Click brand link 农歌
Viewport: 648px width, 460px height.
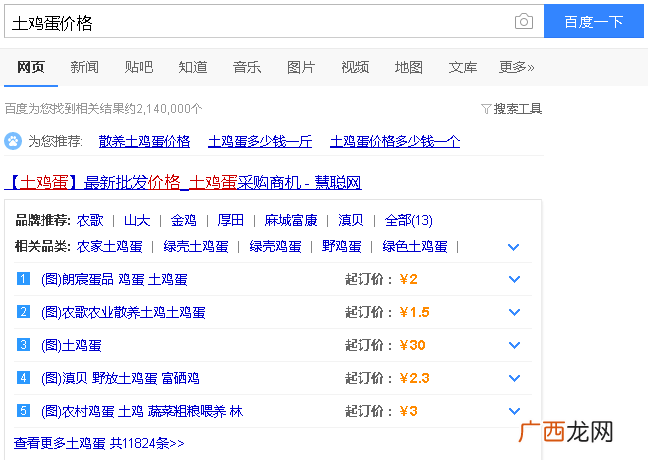(90, 220)
